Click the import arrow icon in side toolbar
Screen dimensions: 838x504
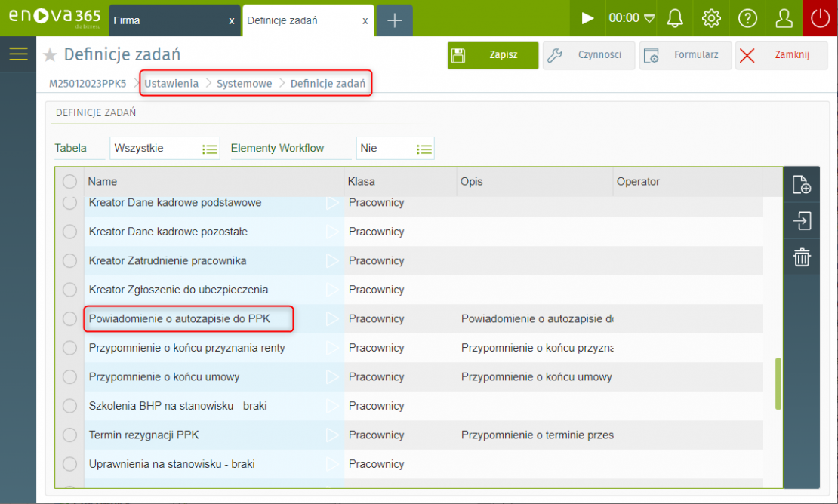[801, 221]
